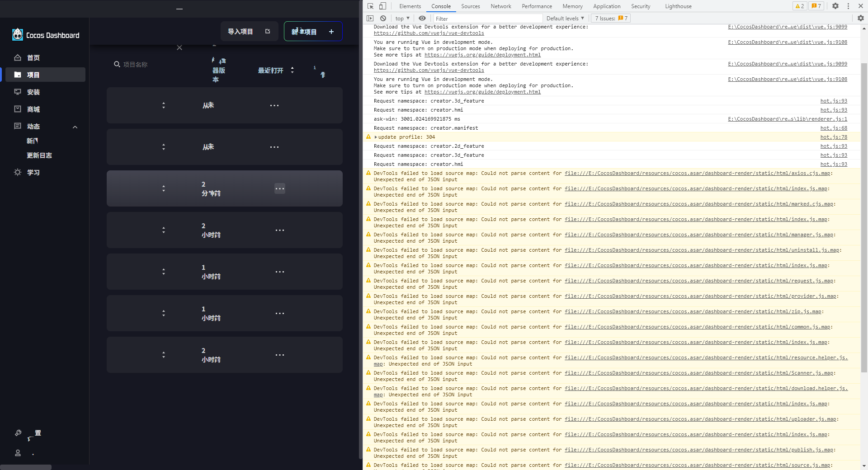Click the search magnifier icon by 项目名称
Screen dimensions: 868x470
[x=117, y=64]
